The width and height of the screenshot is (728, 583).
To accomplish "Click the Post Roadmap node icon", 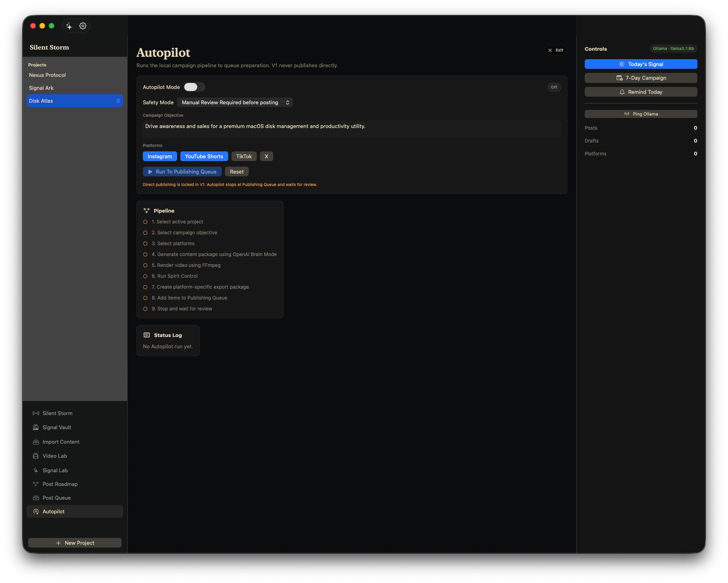I will tap(36, 484).
